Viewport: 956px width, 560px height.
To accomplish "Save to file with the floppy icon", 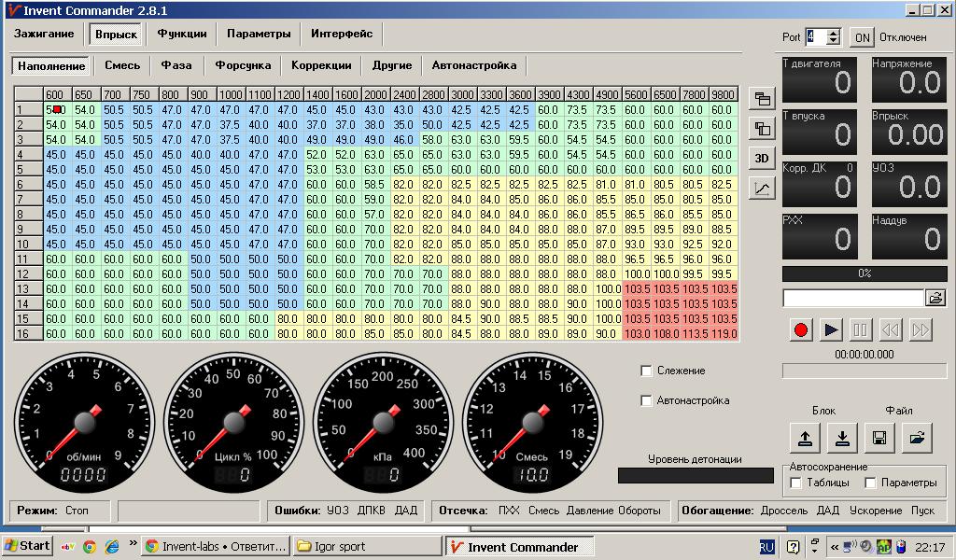I will tap(879, 438).
